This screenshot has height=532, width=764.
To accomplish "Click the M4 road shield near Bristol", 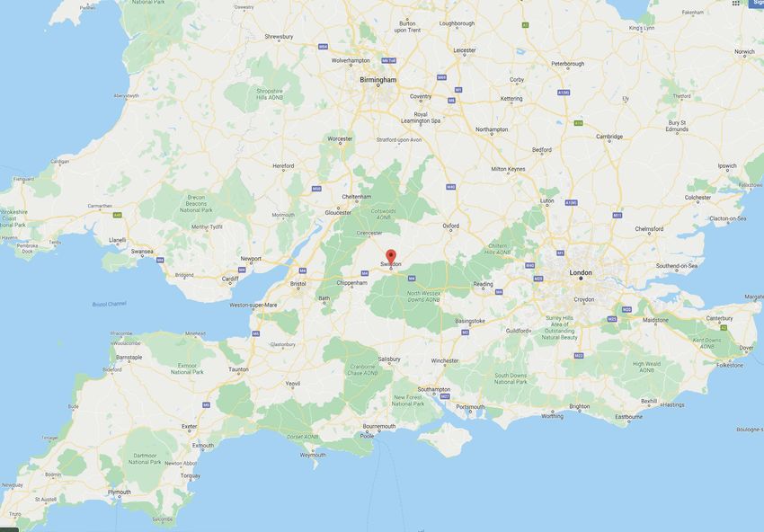I will point(303,270).
